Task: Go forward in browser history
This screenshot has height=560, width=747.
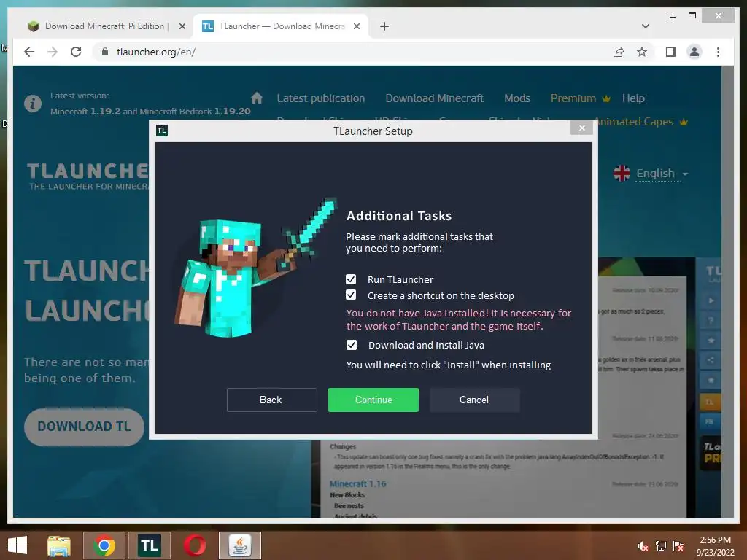Action: click(x=53, y=52)
